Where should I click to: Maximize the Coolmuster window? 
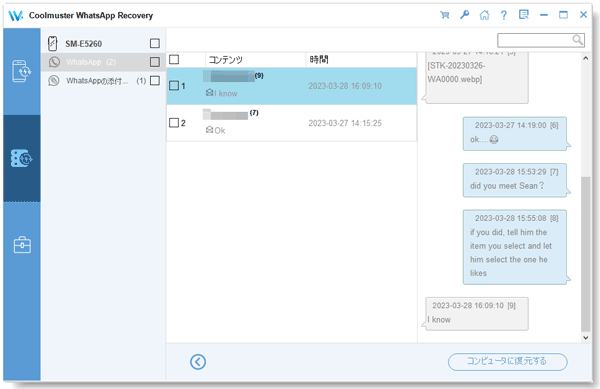[x=563, y=15]
